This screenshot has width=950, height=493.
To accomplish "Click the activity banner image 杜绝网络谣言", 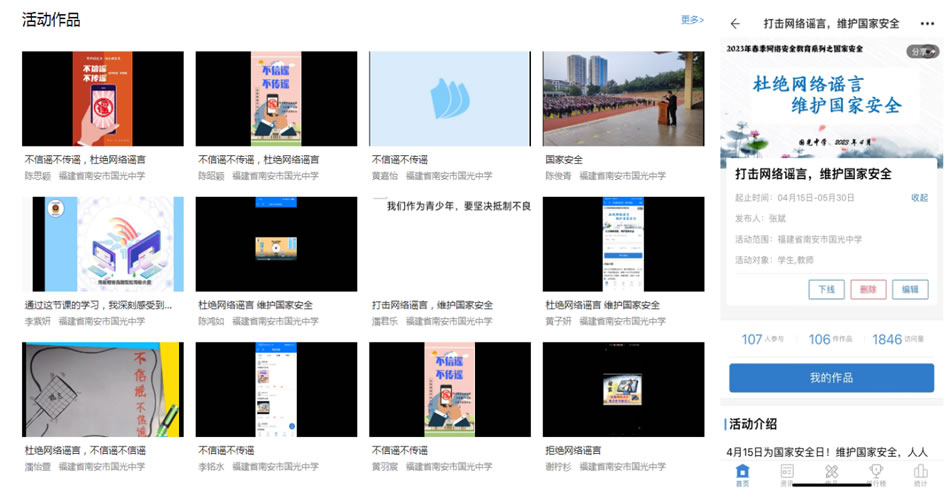I will pyautogui.click(x=831, y=103).
